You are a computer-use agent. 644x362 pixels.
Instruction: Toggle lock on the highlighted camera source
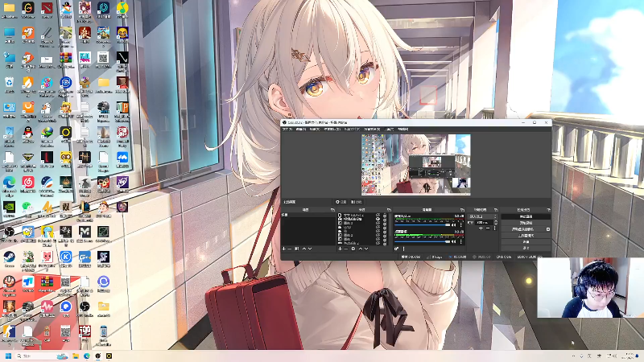385,219
